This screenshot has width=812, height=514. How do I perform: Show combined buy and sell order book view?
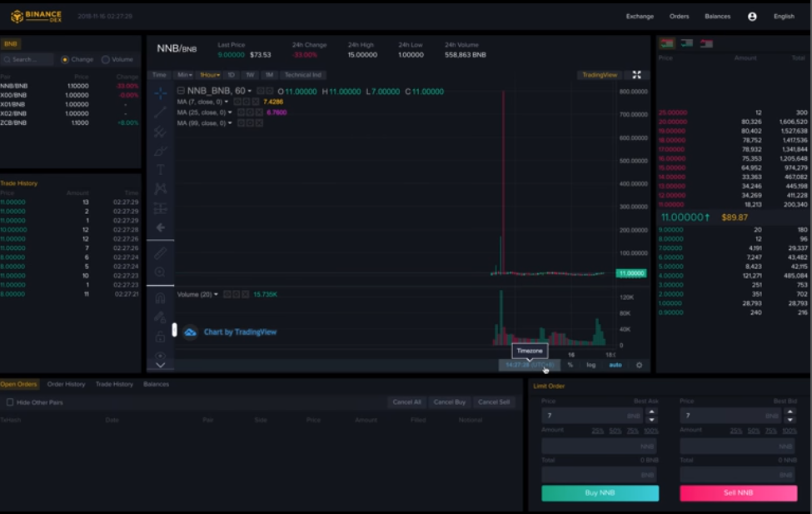click(667, 43)
